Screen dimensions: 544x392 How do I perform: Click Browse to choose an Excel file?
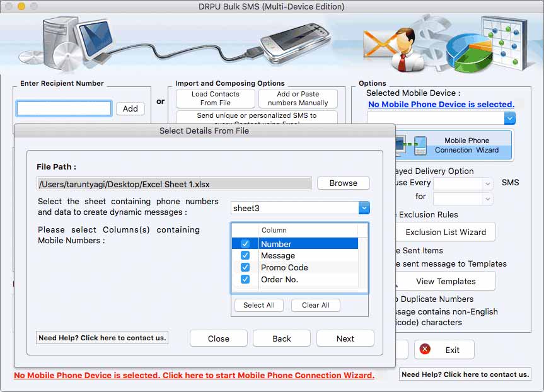point(343,183)
